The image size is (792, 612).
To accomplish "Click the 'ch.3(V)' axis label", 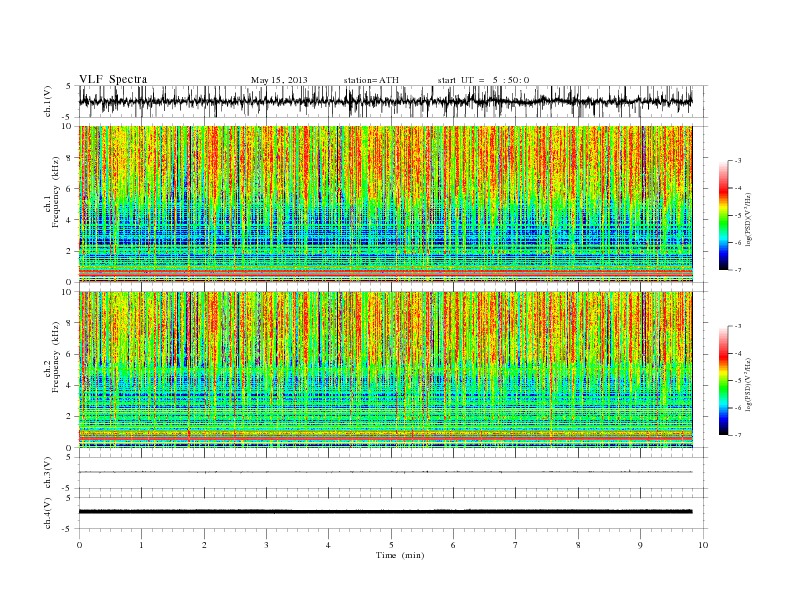I will coord(48,473).
